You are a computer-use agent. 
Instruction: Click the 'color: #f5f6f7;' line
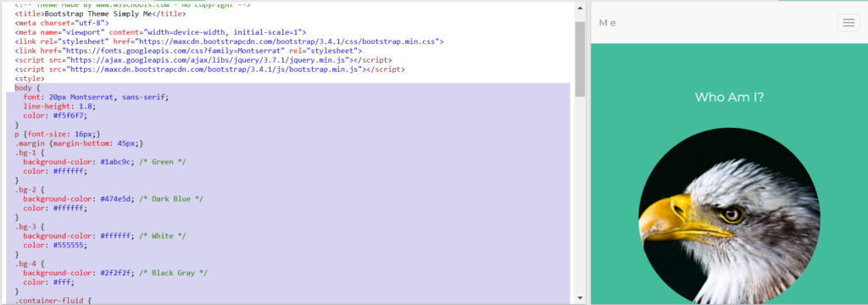coord(55,116)
